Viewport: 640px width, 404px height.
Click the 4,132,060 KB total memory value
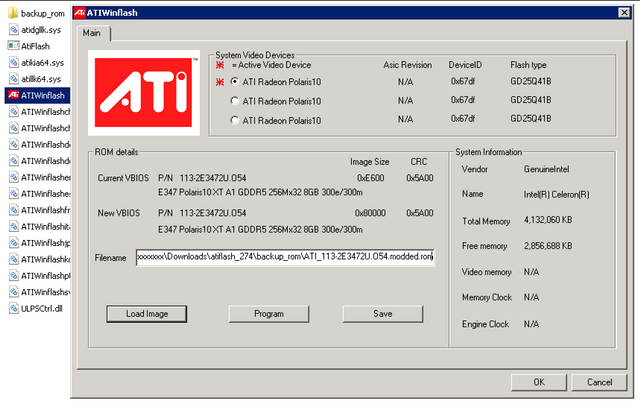click(x=548, y=220)
